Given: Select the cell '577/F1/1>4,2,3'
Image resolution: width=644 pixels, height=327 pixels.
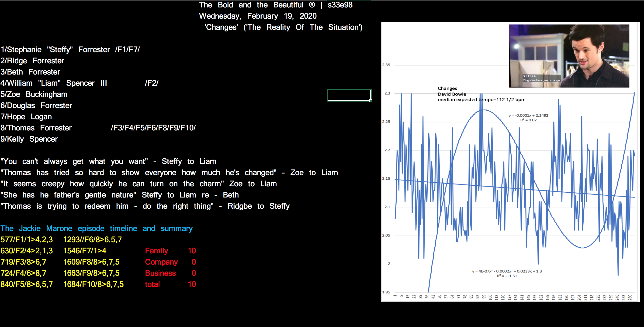Looking at the screenshot, I should 27,240.
